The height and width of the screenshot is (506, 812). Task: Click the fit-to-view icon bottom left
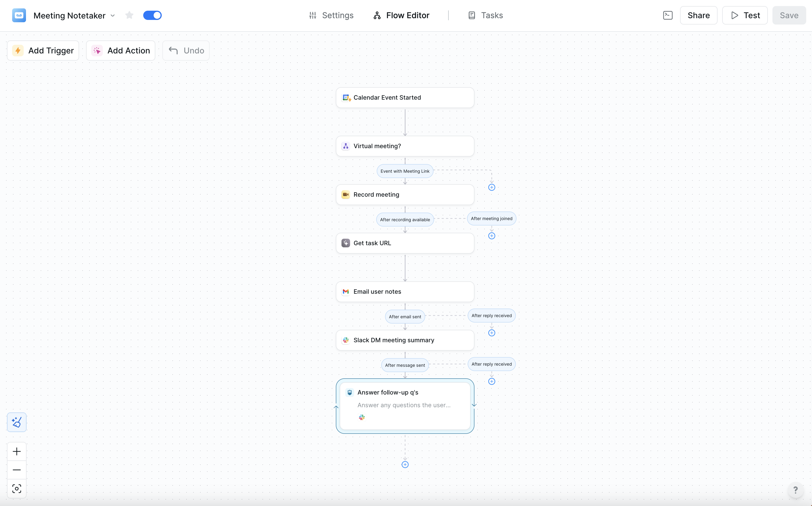point(16,489)
